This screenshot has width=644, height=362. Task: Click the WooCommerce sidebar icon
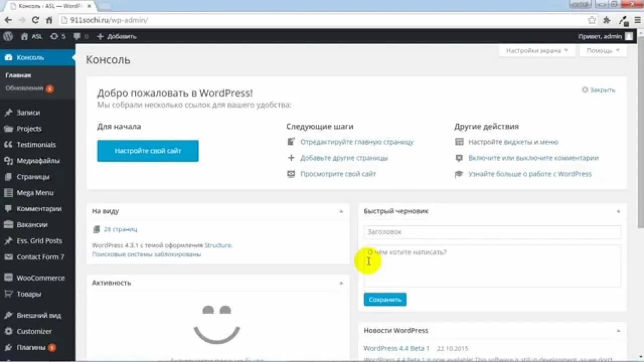click(x=8, y=278)
